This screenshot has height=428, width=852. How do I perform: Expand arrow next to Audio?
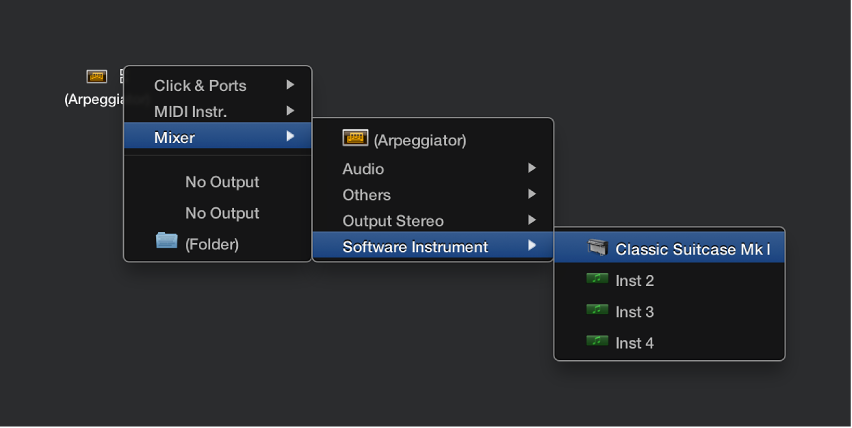click(x=532, y=168)
